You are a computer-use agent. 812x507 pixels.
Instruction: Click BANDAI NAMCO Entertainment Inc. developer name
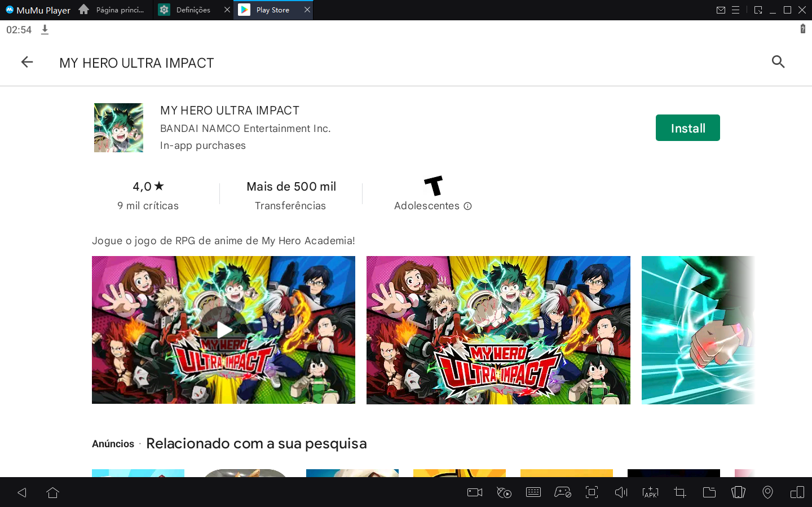(x=245, y=129)
